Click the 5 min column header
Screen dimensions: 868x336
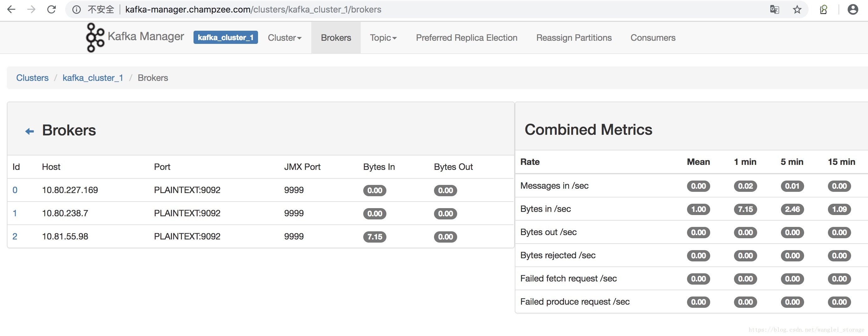tap(792, 162)
